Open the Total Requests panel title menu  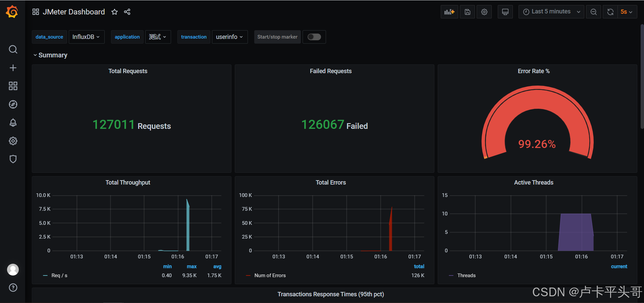pos(128,71)
